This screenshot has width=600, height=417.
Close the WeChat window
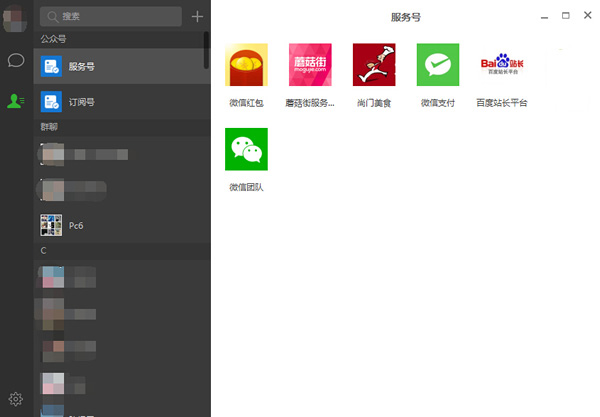coord(587,16)
